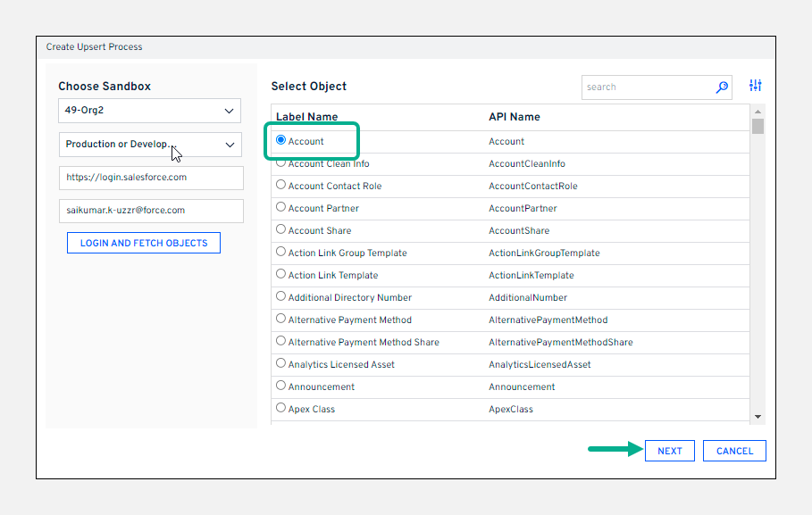812x515 pixels.
Task: Click the NEXT button
Action: coord(669,451)
